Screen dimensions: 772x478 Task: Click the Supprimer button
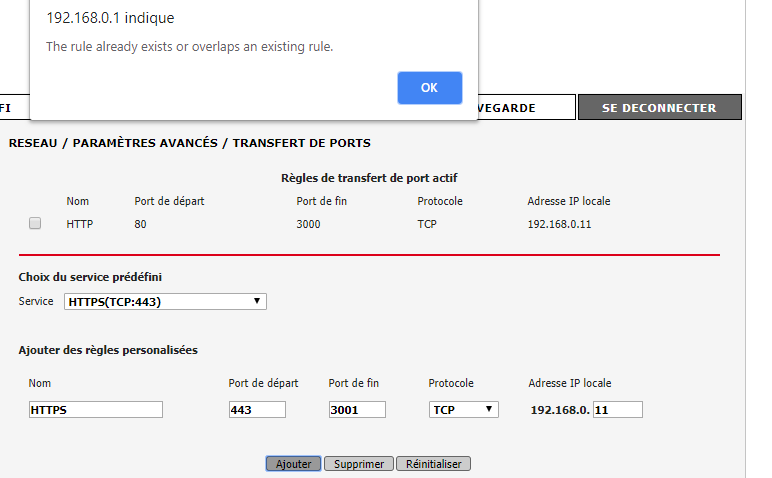pos(358,464)
